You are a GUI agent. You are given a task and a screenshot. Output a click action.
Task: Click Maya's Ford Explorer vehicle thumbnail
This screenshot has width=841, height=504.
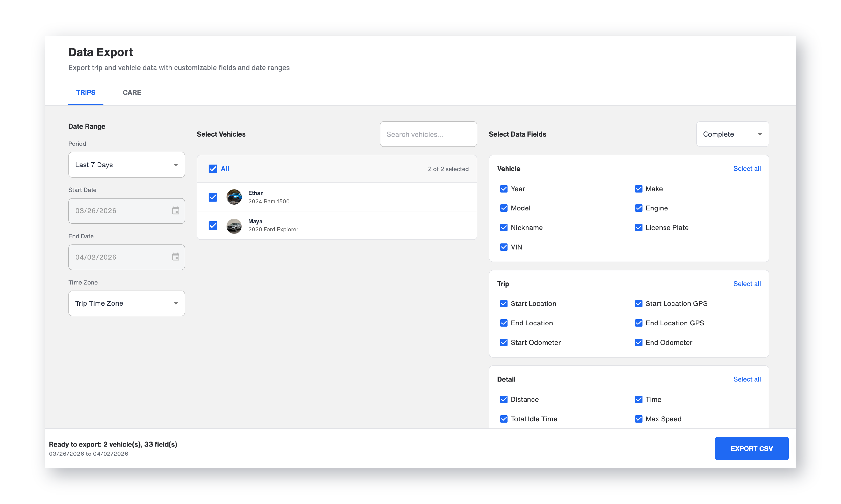click(234, 226)
